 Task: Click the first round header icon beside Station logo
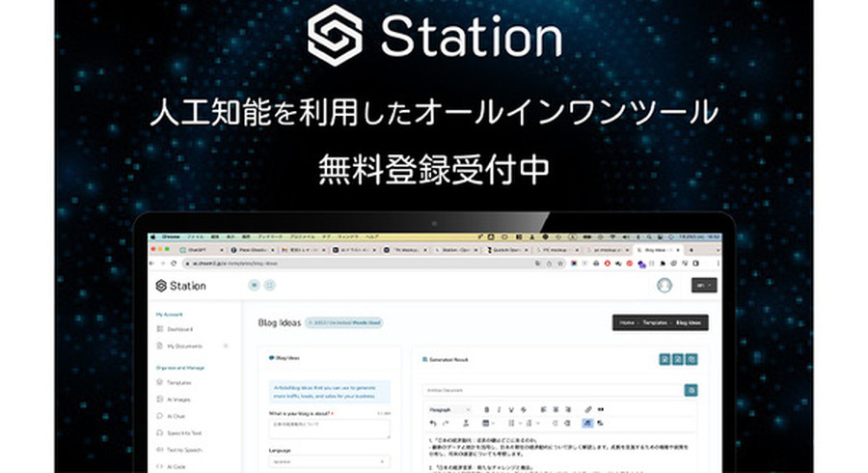tap(255, 285)
